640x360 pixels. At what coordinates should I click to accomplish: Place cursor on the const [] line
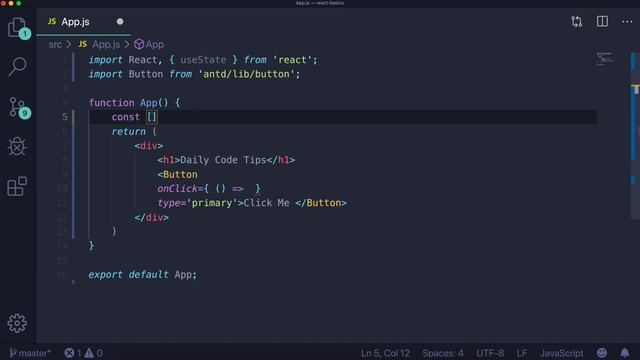[x=343, y=117]
